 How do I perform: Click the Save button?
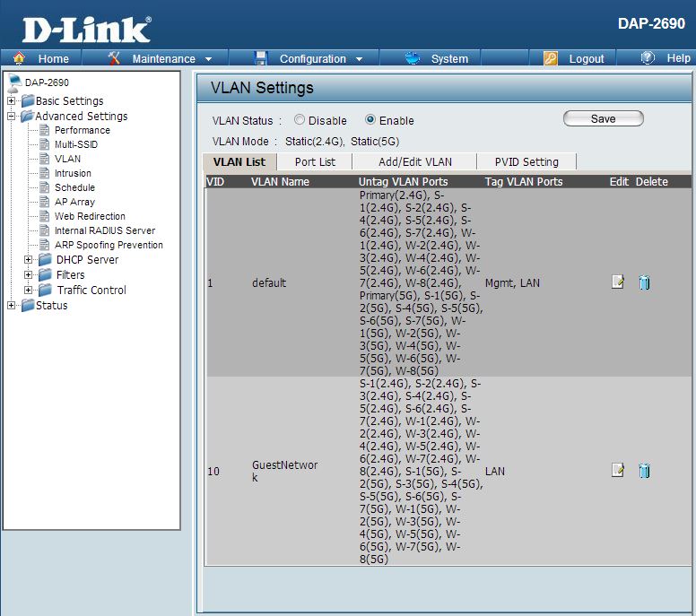tap(603, 118)
